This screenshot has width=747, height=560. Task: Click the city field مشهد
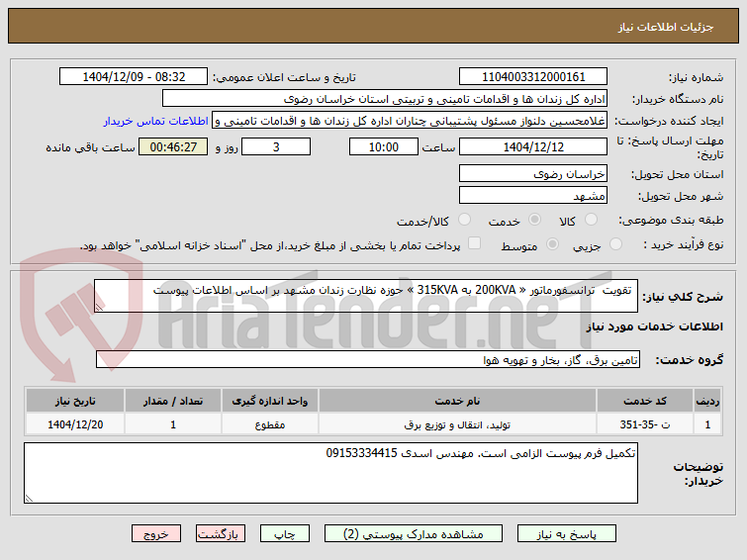533,195
